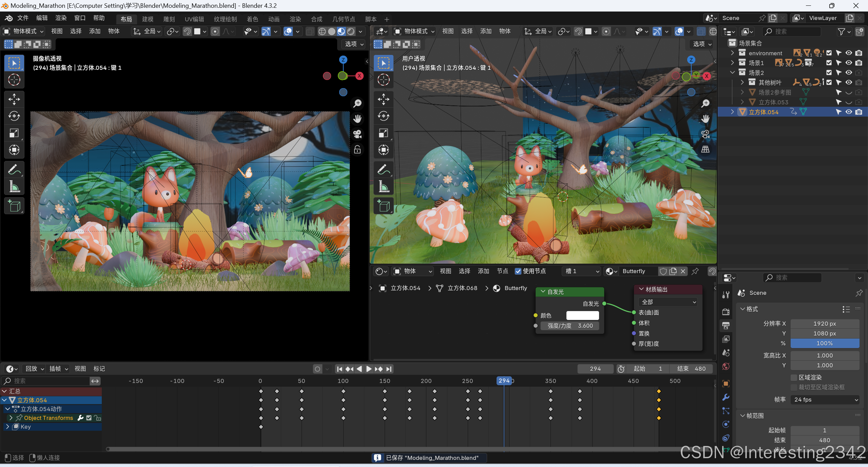Expand the environment collection in outliner
868x467 pixels.
732,53
